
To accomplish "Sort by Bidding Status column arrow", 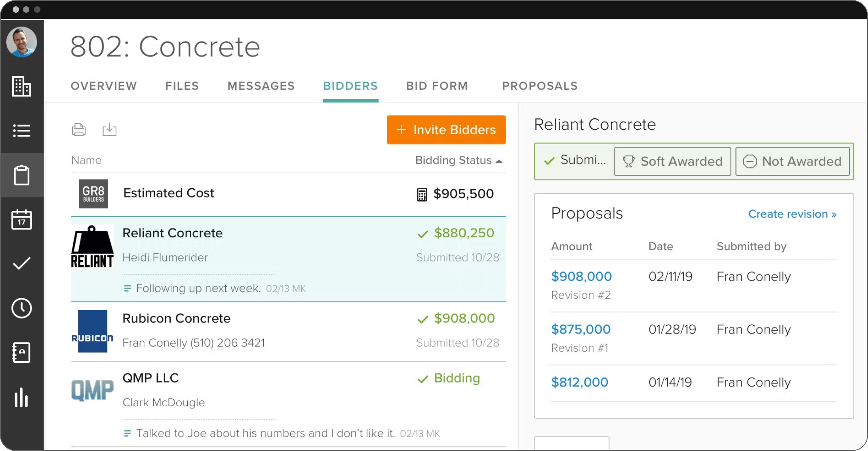I will pyautogui.click(x=499, y=161).
